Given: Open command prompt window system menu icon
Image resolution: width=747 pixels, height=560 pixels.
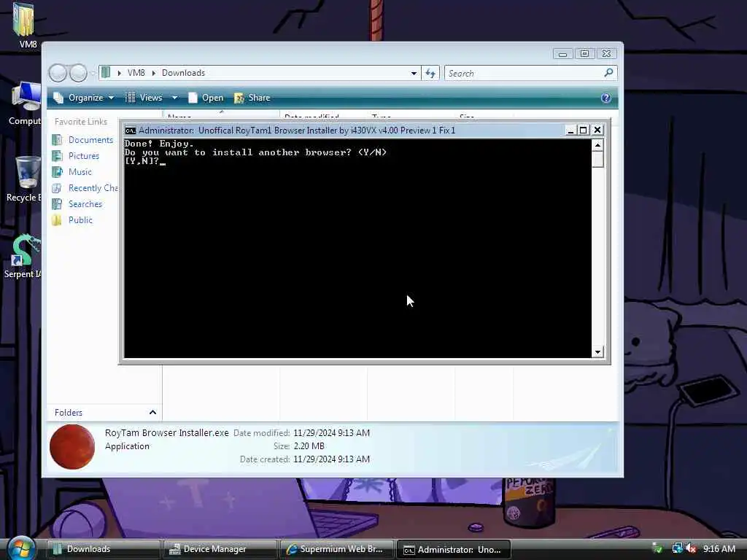Looking at the screenshot, I should pyautogui.click(x=130, y=131).
